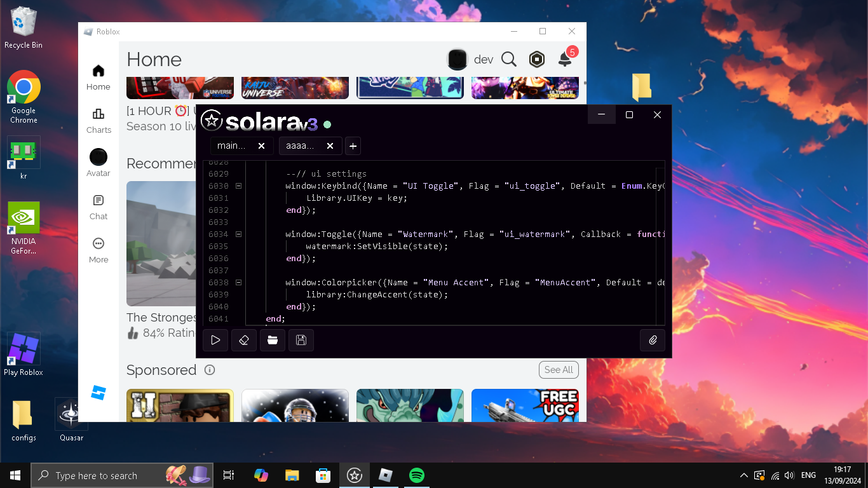Switch to the "aaaa..." tab in Solara
868x488 pixels.
300,146
